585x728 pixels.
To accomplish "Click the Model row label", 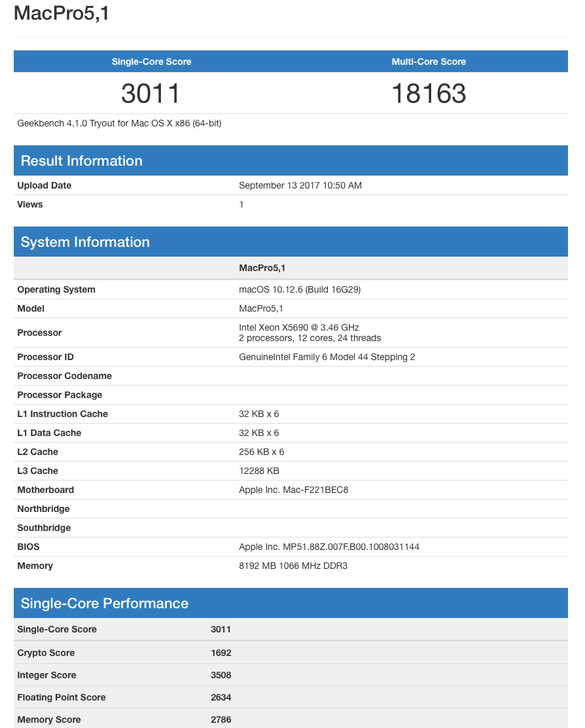I will 31,308.
